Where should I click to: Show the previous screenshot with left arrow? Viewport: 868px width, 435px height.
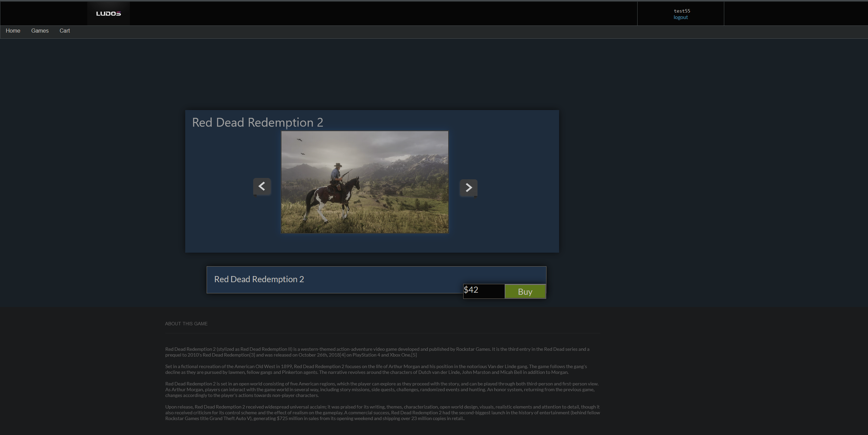[262, 186]
